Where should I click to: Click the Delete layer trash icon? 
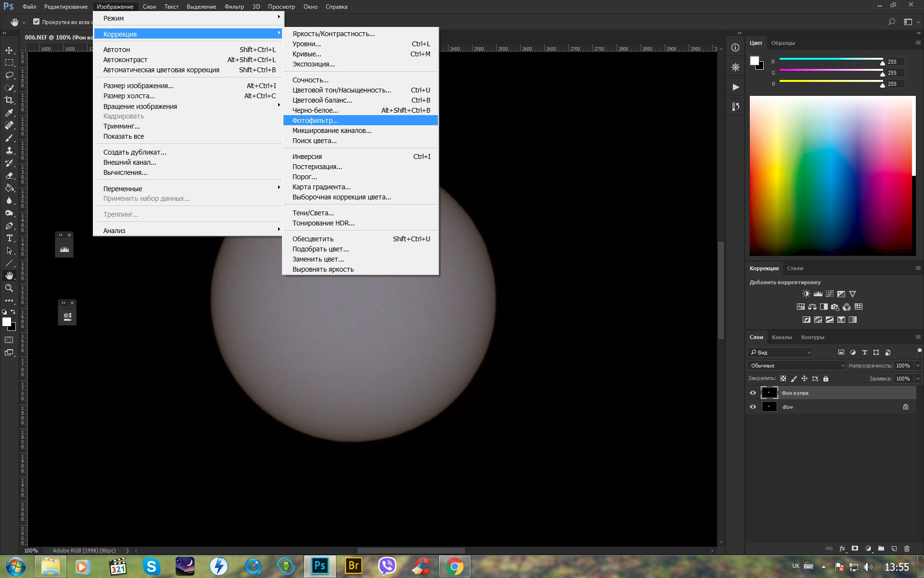(x=907, y=549)
